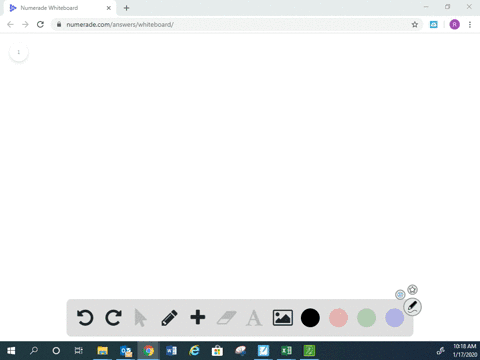Insert an image with picture icon
Image resolution: width=480 pixels, height=360 pixels.
click(283, 318)
